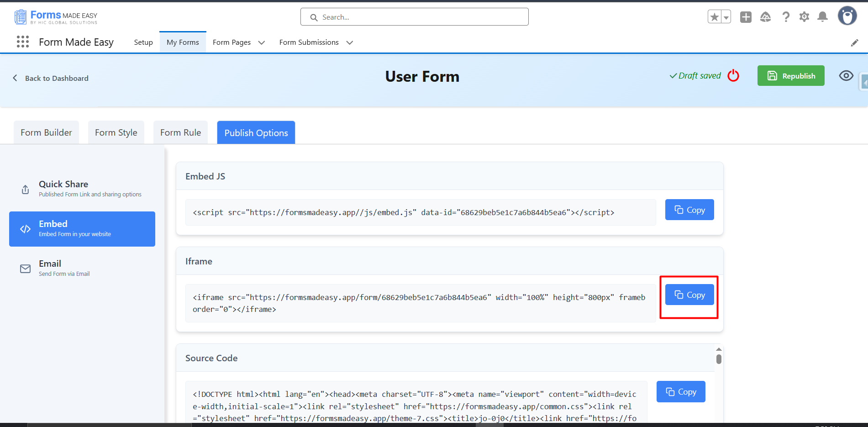Click the global actions plus icon
The height and width of the screenshot is (427, 868).
click(746, 17)
